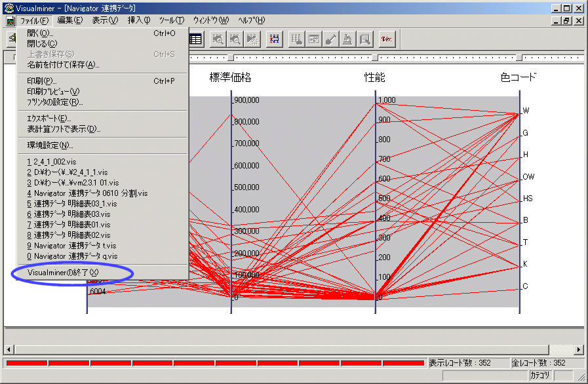588x384 pixels.
Task: Open the 挿入(I) menu
Action: point(139,20)
